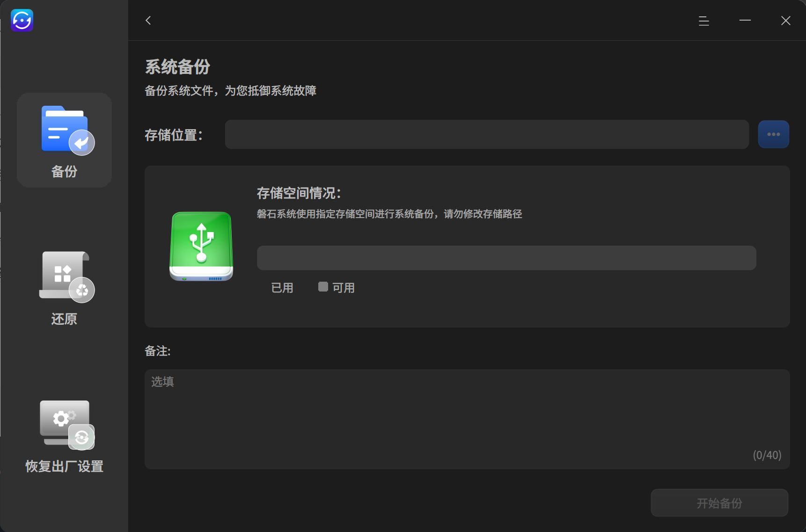The width and height of the screenshot is (806, 532).
Task: Open the 备份 (Backup) section
Action: coord(64,140)
